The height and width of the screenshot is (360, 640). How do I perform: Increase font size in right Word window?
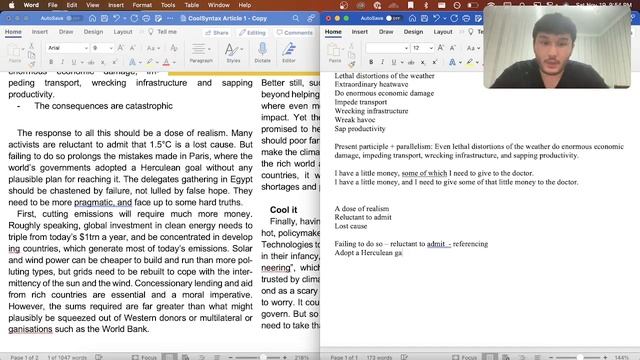coord(441,48)
